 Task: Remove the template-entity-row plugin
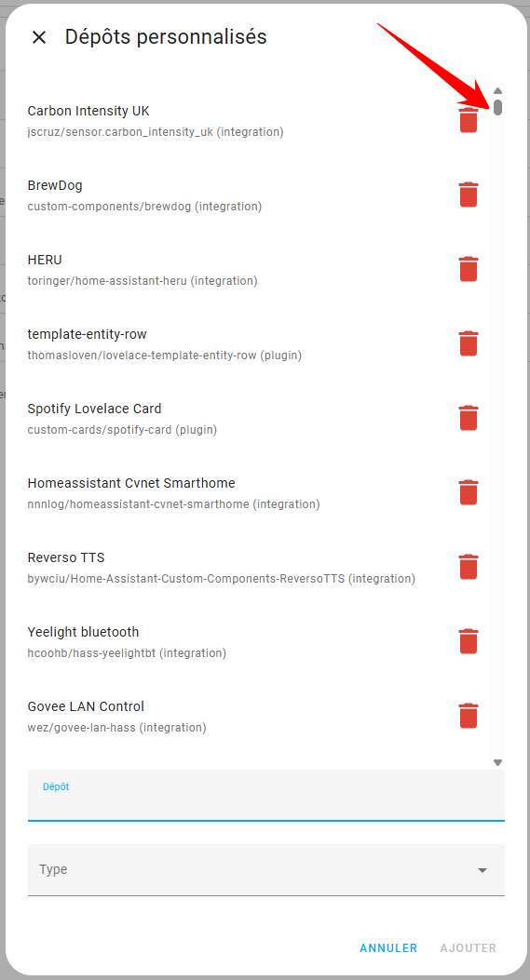(x=468, y=343)
